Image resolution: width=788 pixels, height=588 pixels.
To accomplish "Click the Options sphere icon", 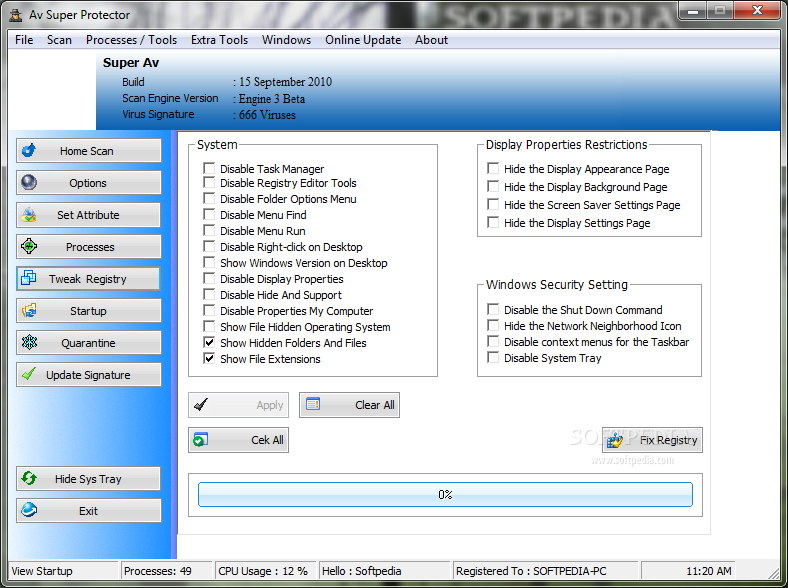I will click(29, 182).
